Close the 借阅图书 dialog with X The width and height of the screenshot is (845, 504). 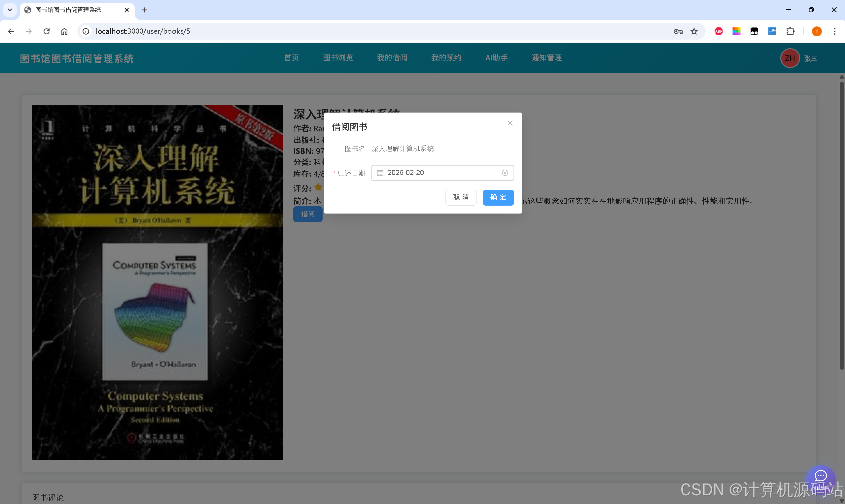(x=510, y=123)
